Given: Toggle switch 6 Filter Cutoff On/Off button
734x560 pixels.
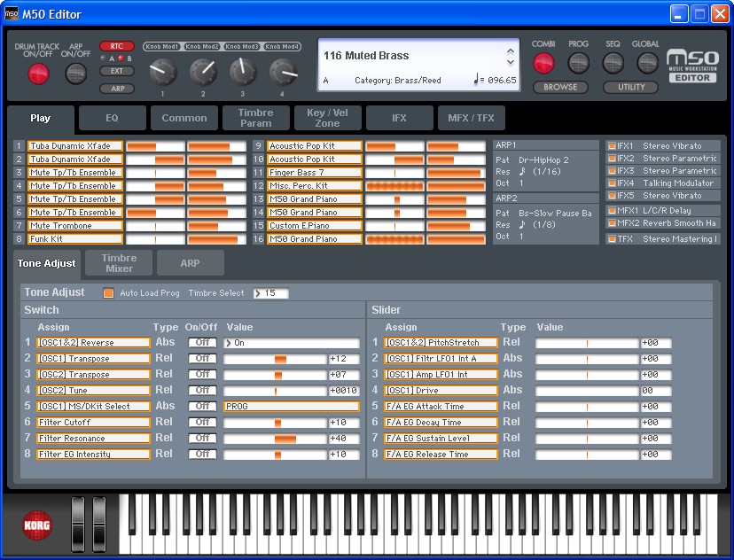Looking at the screenshot, I should click(x=202, y=422).
